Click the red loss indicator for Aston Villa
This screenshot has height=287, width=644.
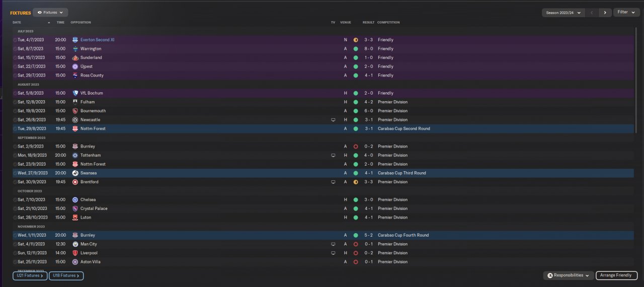356,262
